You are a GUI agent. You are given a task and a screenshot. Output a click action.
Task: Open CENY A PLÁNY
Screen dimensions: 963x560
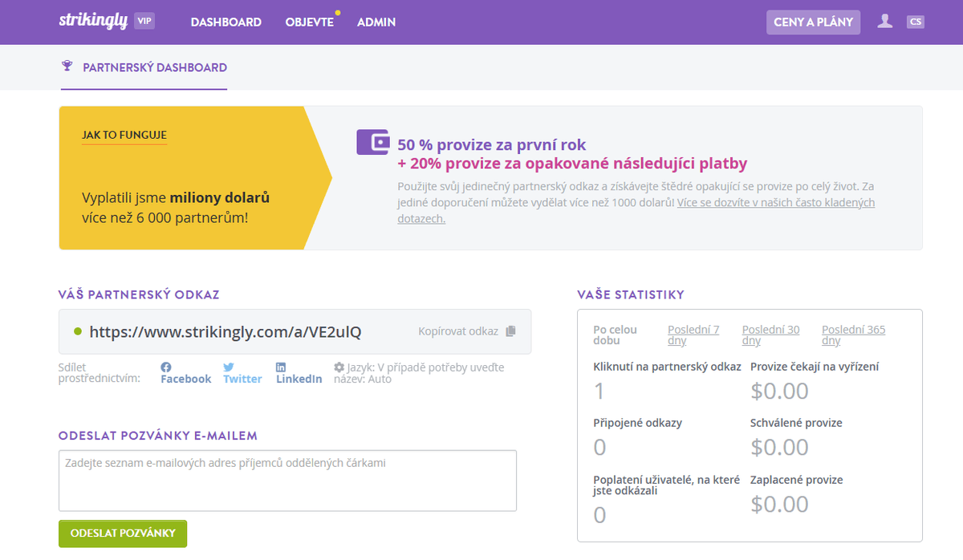[x=813, y=22]
